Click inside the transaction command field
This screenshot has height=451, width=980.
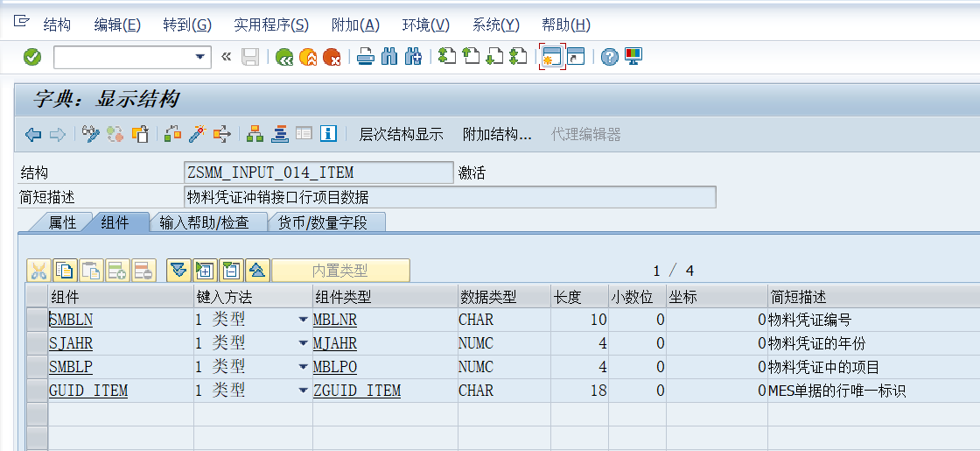123,57
